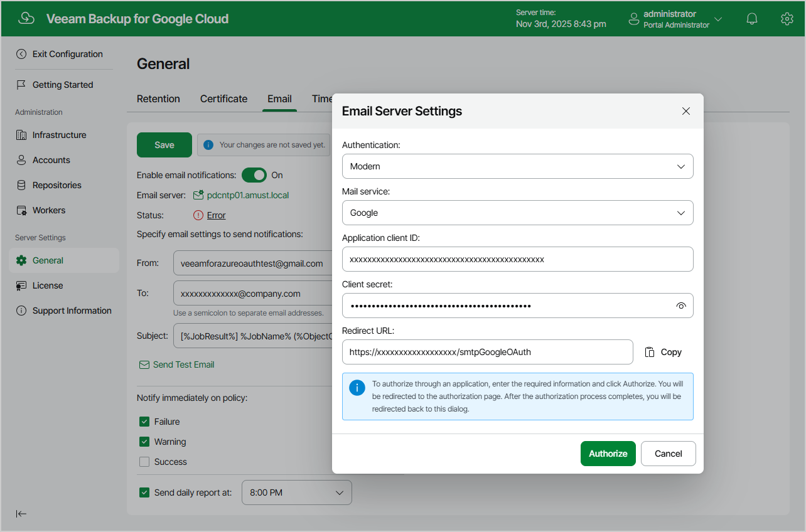Image resolution: width=806 pixels, height=532 pixels.
Task: Open the notifications bell icon
Action: (752, 19)
